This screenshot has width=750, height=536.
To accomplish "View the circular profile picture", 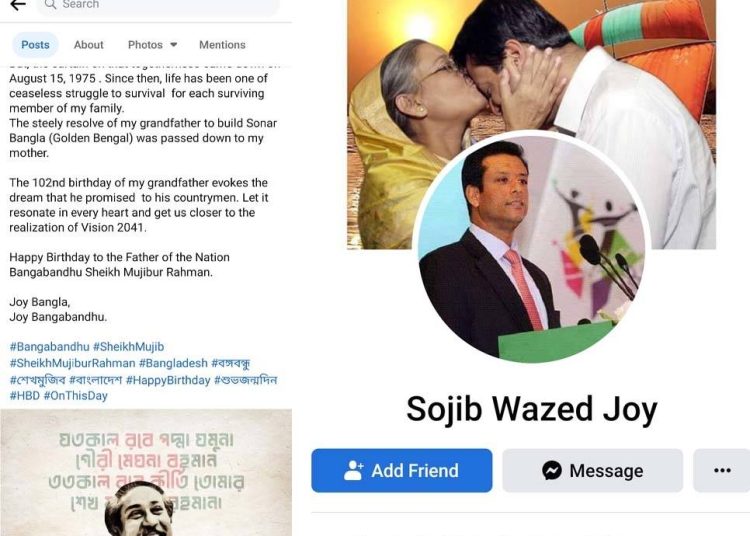I will (531, 249).
